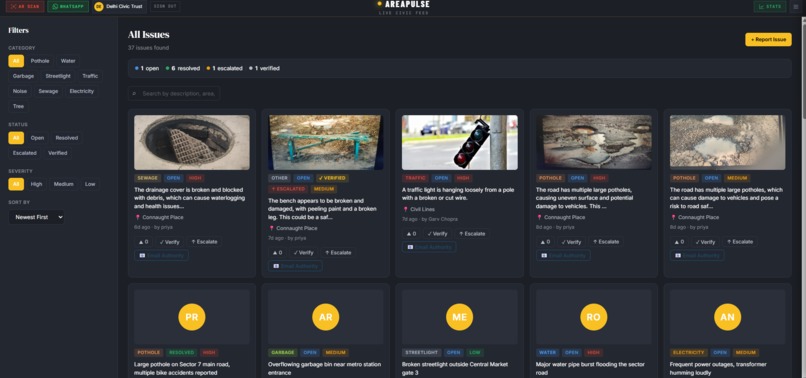Show only Resolved status issues

pos(67,138)
